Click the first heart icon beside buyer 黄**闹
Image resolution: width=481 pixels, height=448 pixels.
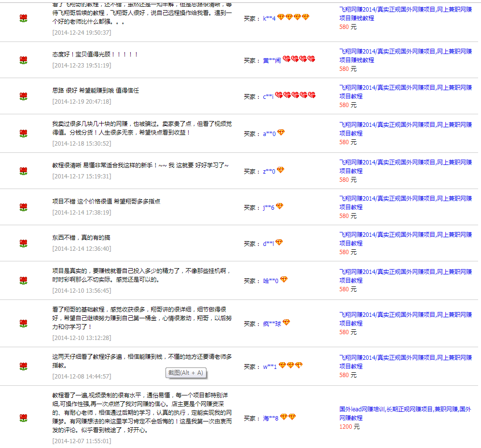[x=286, y=59]
